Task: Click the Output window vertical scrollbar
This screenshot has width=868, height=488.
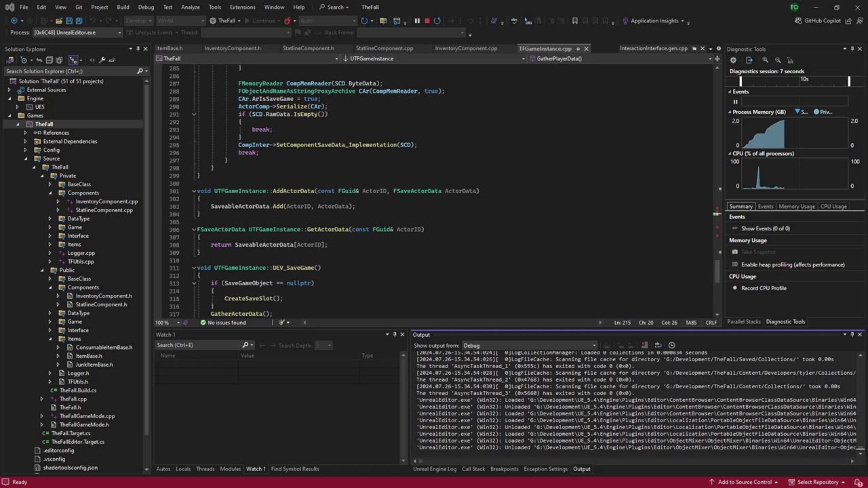Action: [x=861, y=401]
